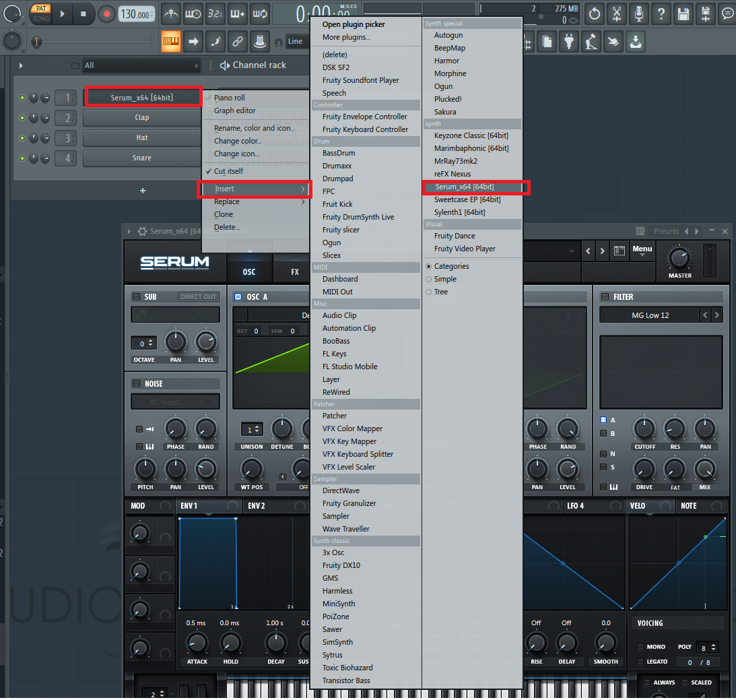Viewport: 736px width, 700px height.
Task: Open the help question mark icon
Action: 661,14
